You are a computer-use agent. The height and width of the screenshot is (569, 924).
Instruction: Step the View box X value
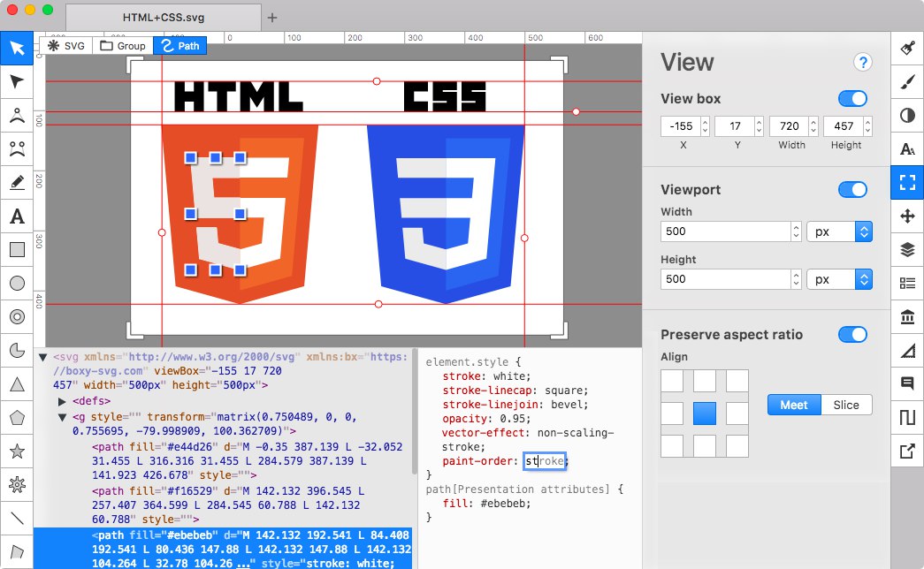pos(705,126)
